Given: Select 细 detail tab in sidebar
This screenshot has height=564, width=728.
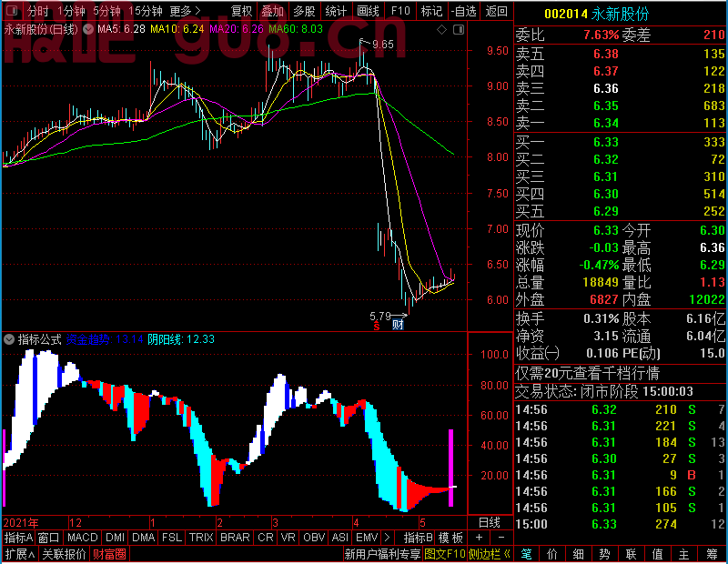Looking at the screenshot, I should (x=579, y=554).
